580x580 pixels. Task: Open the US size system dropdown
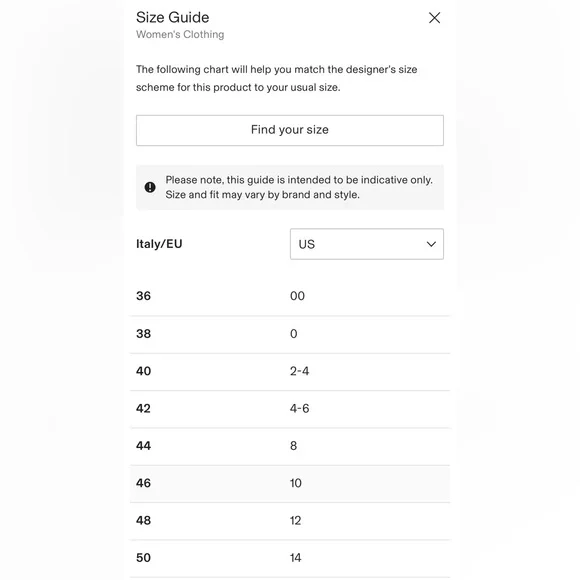367,244
